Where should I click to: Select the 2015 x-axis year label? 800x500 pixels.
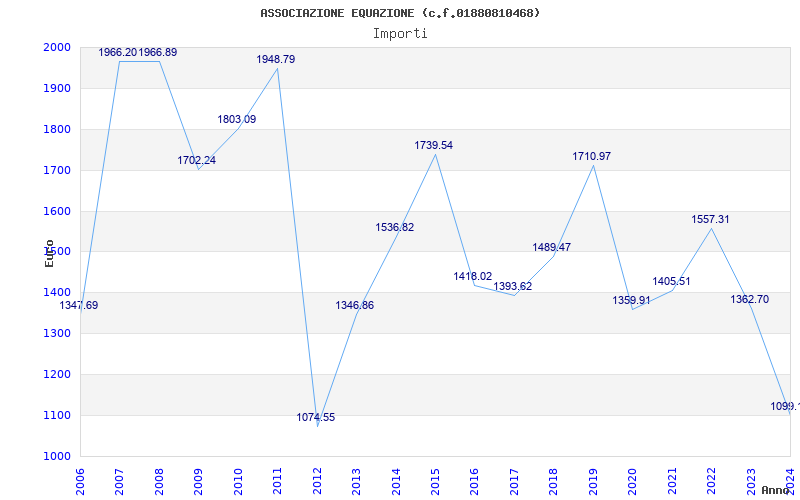point(435,481)
